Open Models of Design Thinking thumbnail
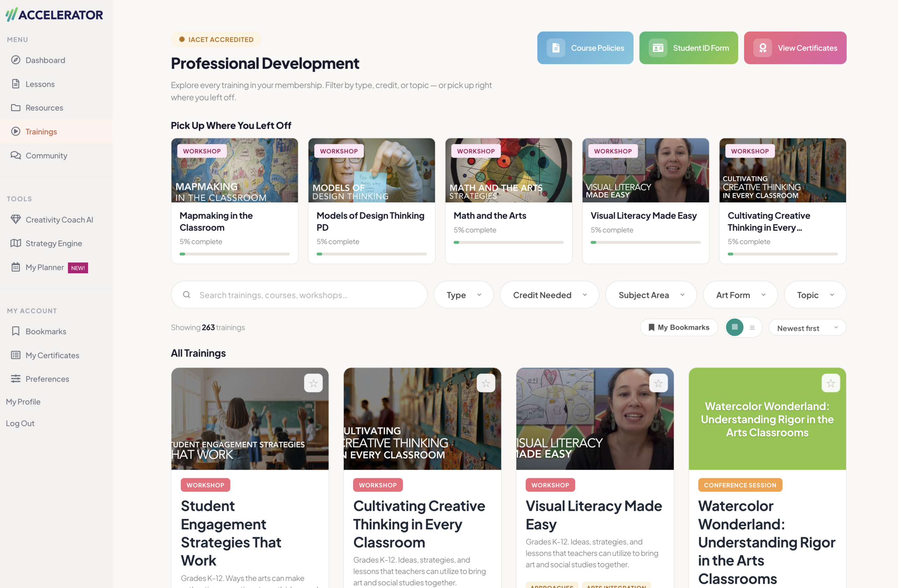Screen dimensions: 898x588 371,170
